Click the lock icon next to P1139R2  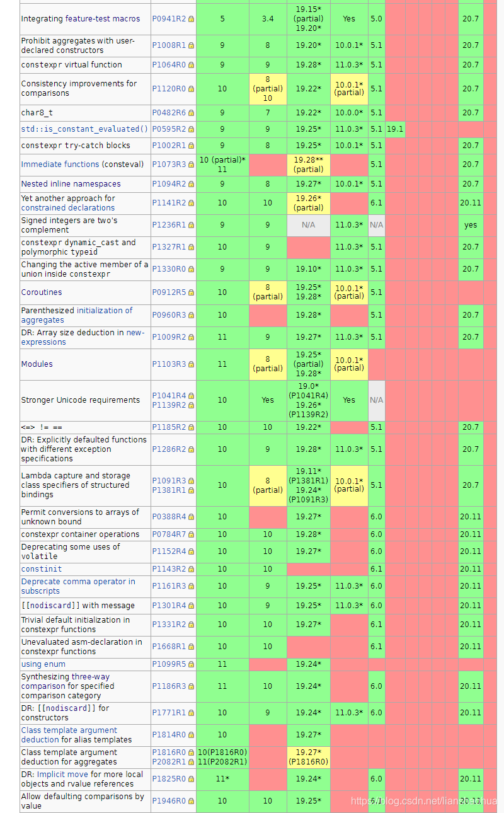click(191, 405)
